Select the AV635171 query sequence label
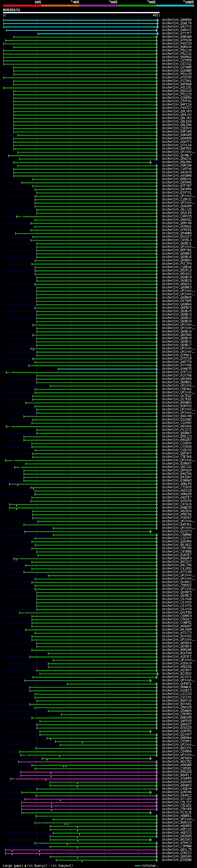Image resolution: width=197 pixels, height=868 pixels. 11,10
